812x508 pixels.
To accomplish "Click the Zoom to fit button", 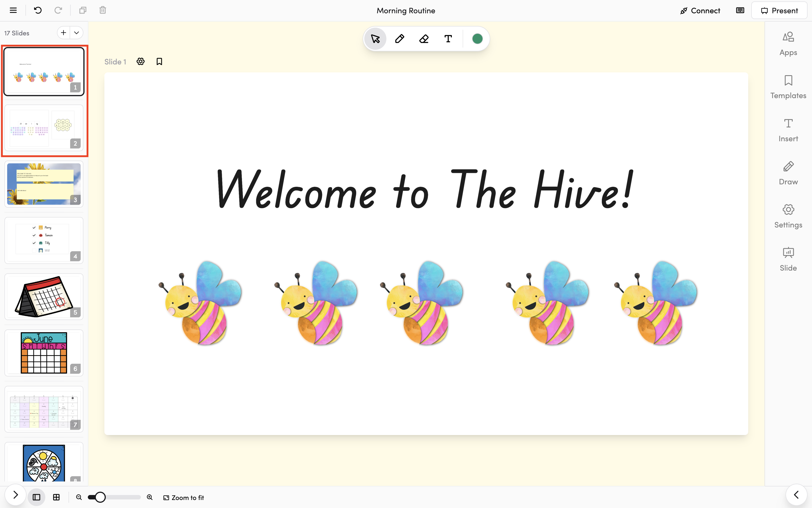I will pos(184,497).
